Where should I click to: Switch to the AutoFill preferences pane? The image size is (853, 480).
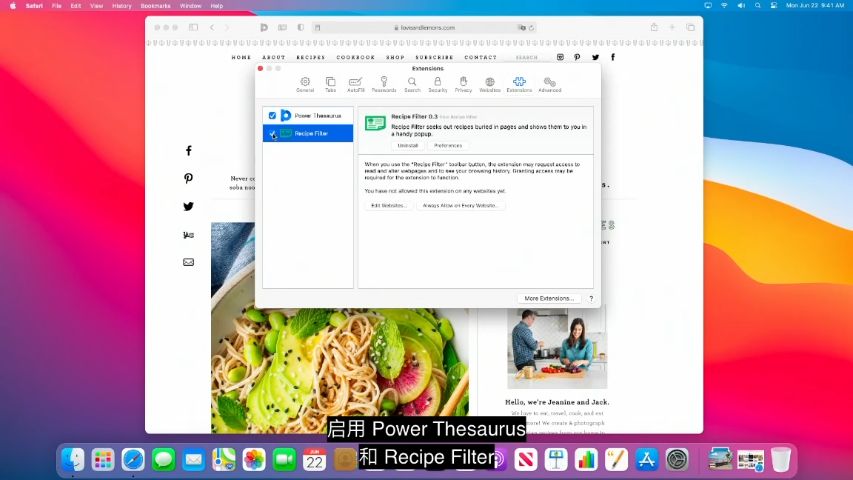(355, 84)
